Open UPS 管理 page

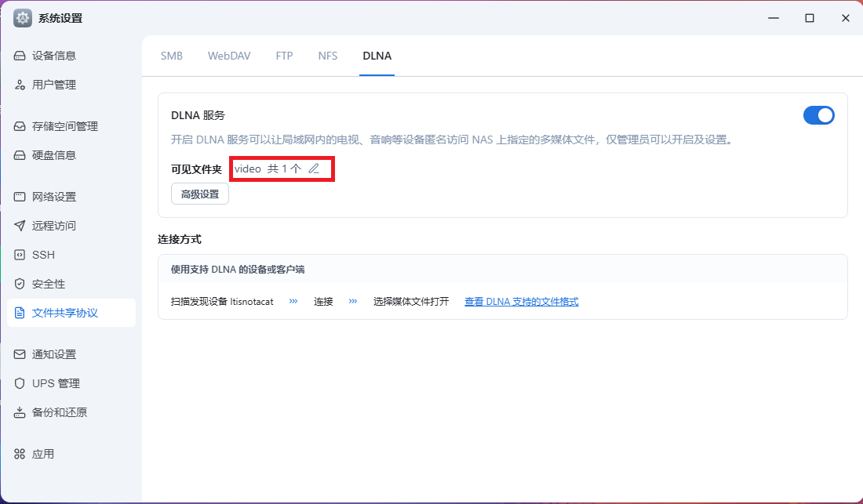pyautogui.click(x=71, y=383)
